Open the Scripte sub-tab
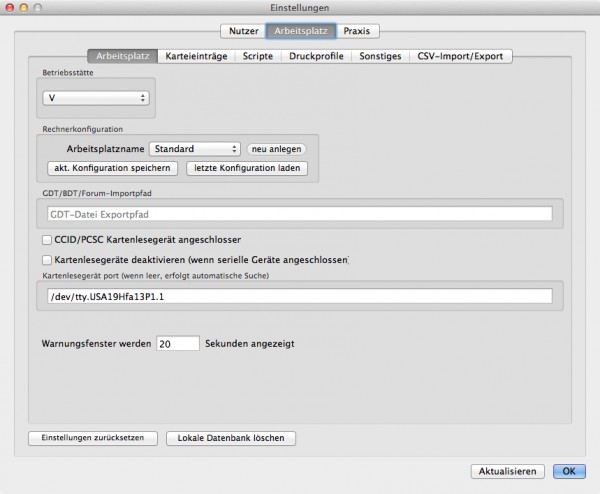 (x=258, y=56)
